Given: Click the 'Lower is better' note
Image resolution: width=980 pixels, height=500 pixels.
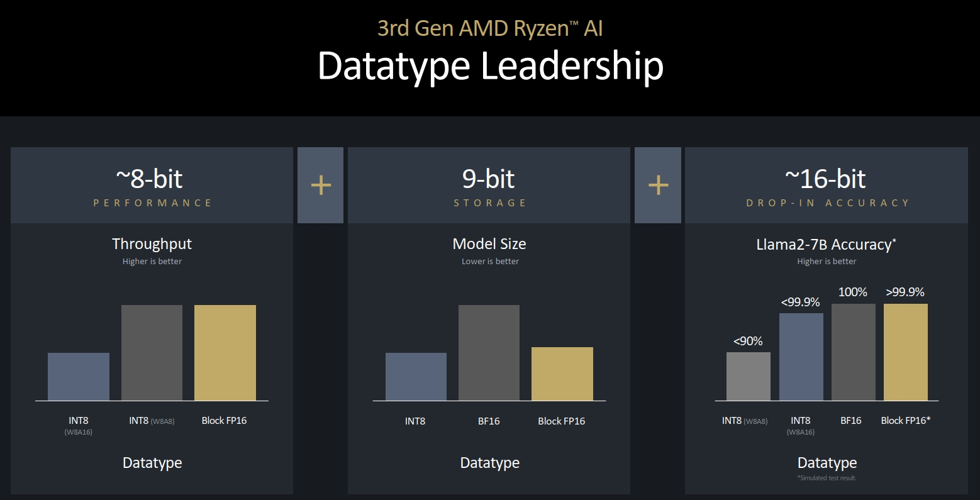Looking at the screenshot, I should [490, 261].
